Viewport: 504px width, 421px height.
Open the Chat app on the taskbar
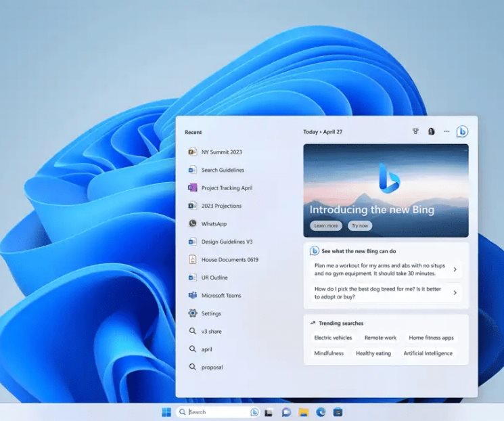coord(286,412)
